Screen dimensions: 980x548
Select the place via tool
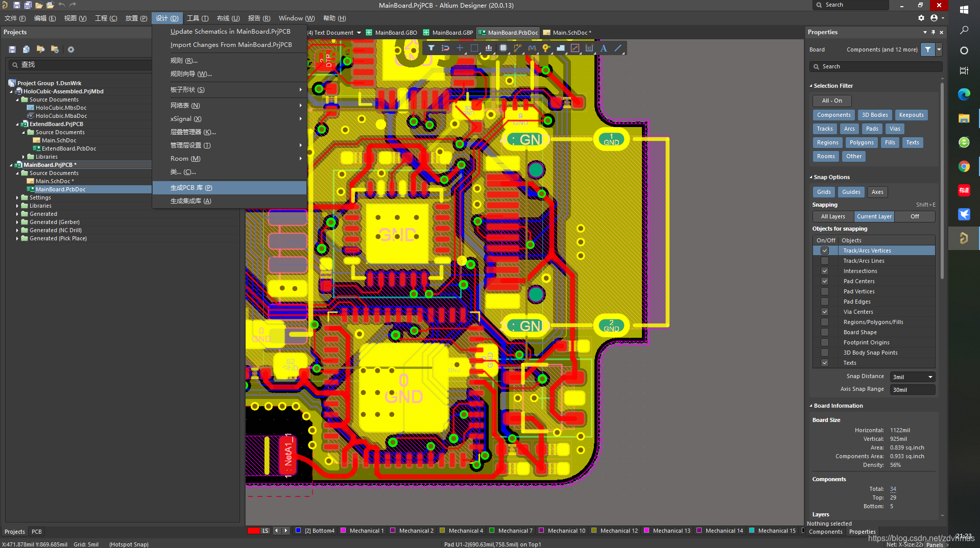[x=546, y=48]
